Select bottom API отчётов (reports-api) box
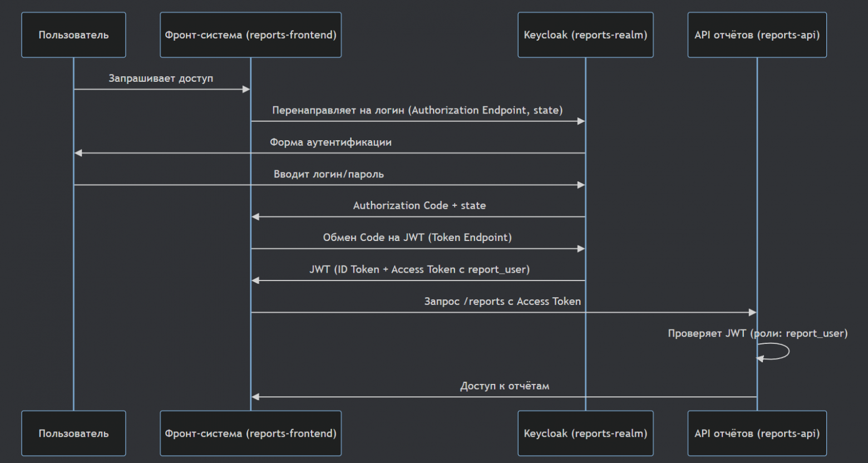868x463 pixels. (757, 434)
